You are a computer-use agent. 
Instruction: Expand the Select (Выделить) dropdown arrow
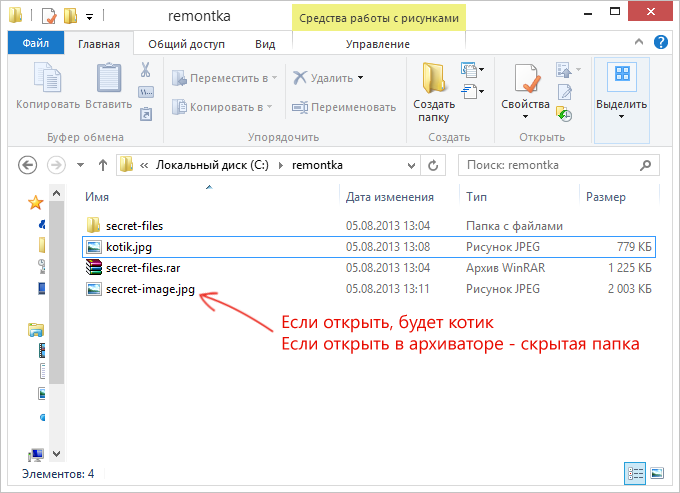(621, 117)
